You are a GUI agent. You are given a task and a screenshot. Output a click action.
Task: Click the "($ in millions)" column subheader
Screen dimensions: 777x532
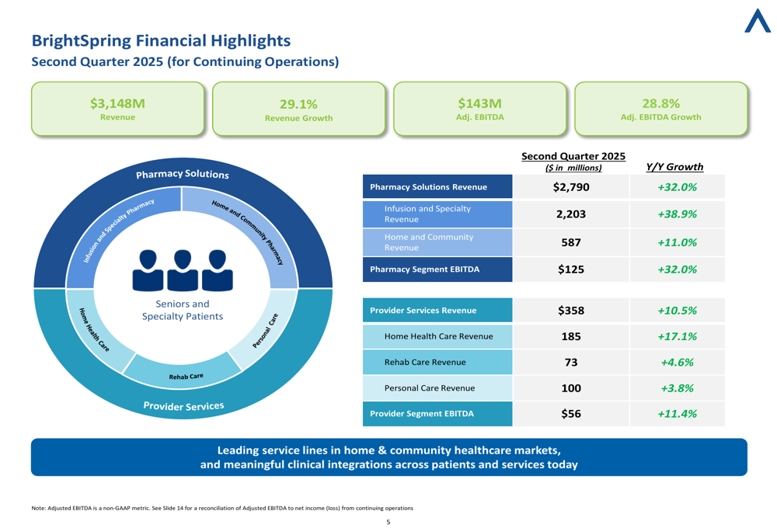(x=573, y=168)
